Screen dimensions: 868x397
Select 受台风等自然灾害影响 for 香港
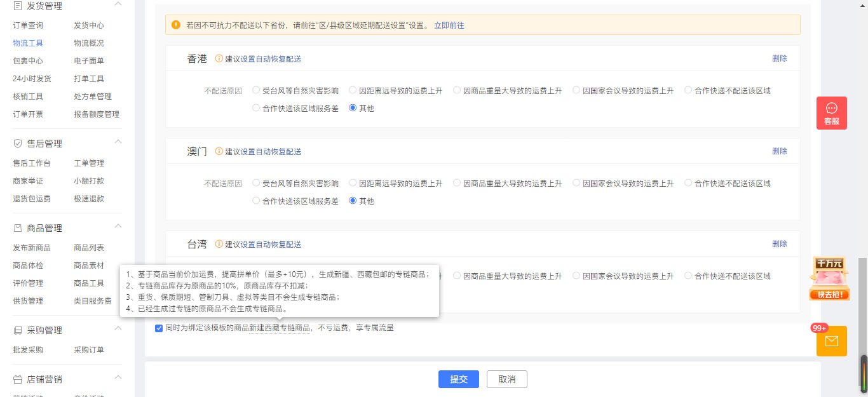pos(255,90)
